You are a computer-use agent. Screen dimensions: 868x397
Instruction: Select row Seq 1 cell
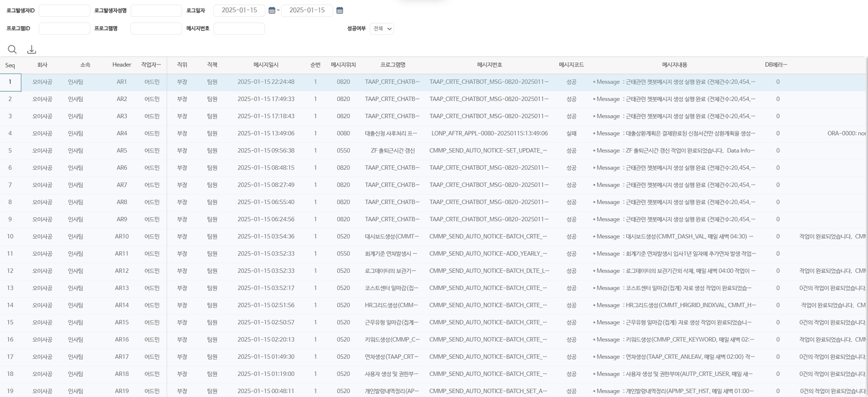tap(10, 82)
